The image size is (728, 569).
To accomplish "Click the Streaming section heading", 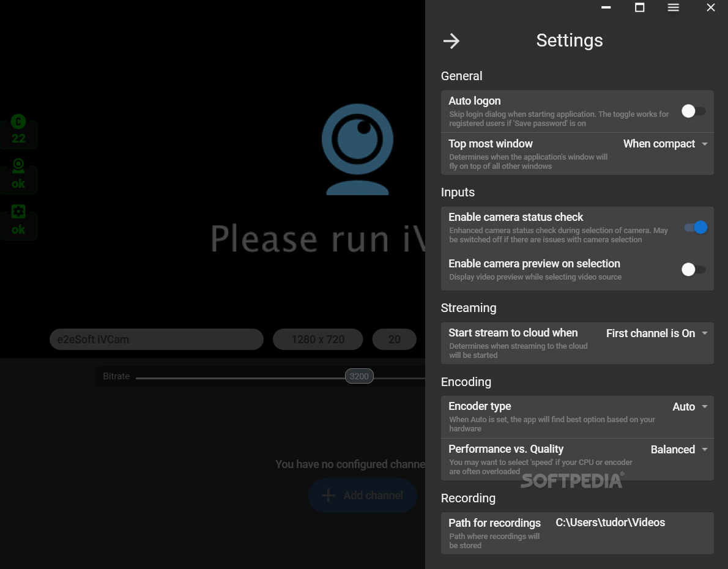I will tap(469, 308).
